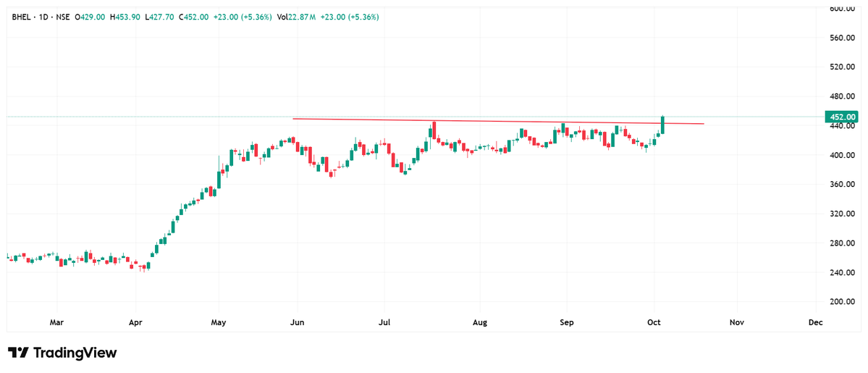Click the BHEL symbol name in legend
Image resolution: width=868 pixels, height=373 pixels.
click(x=20, y=17)
